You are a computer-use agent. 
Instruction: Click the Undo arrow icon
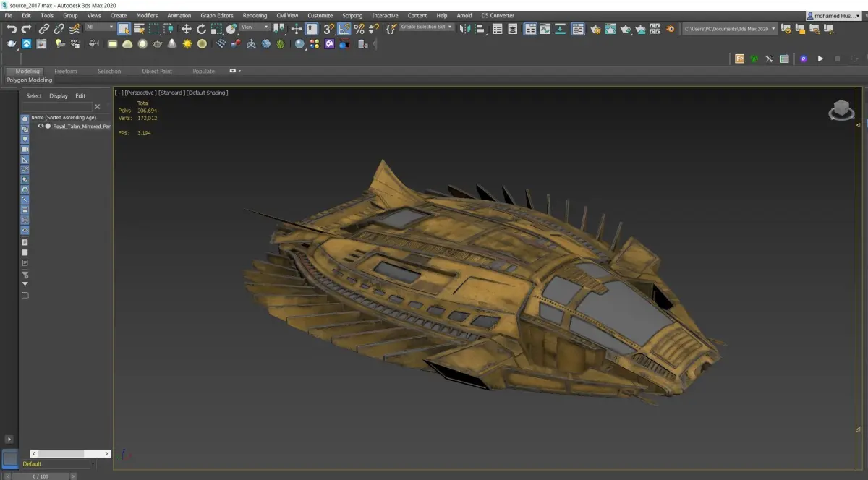pos(11,29)
